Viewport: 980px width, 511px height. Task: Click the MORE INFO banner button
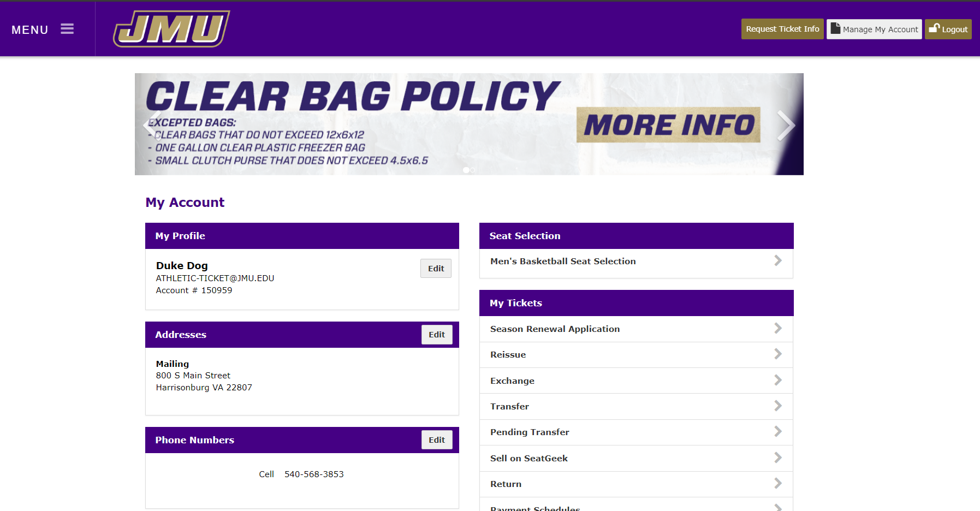[x=668, y=125]
